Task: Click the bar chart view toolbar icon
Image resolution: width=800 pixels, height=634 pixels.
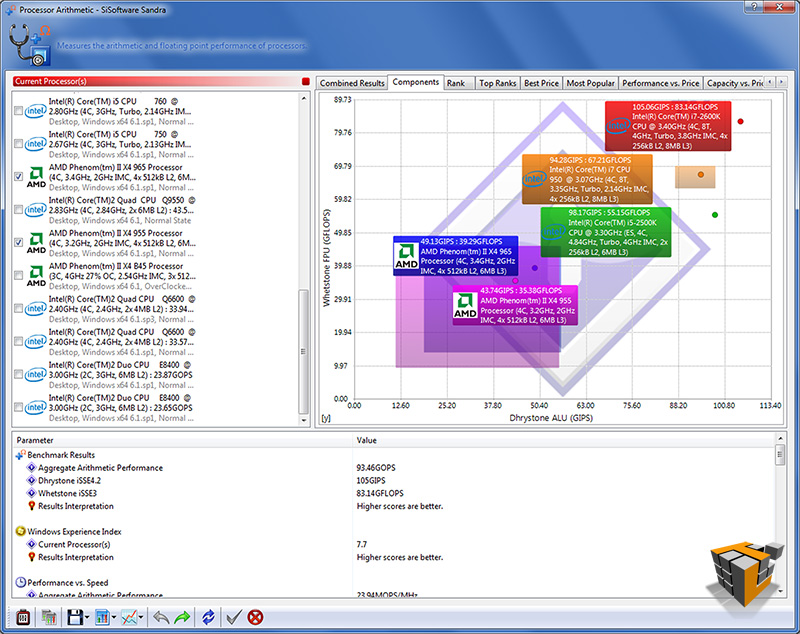Action: pyautogui.click(x=102, y=617)
